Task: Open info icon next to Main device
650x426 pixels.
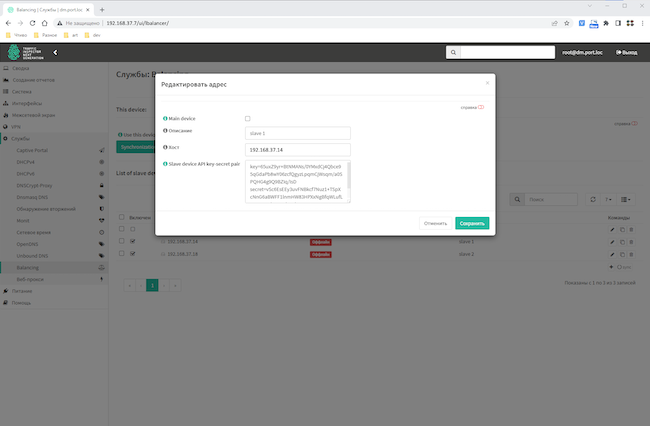Action: (x=165, y=119)
